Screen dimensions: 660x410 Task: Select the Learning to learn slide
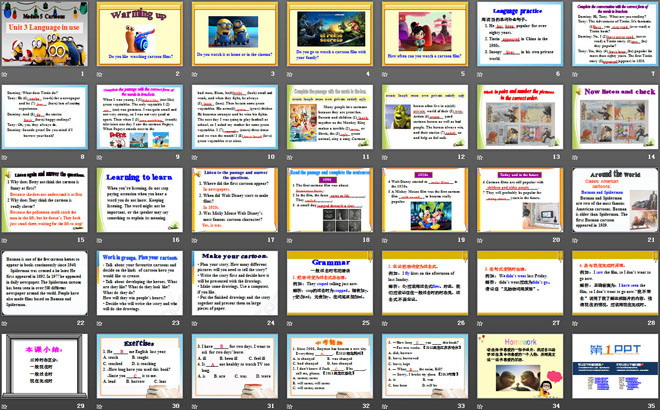(140, 200)
